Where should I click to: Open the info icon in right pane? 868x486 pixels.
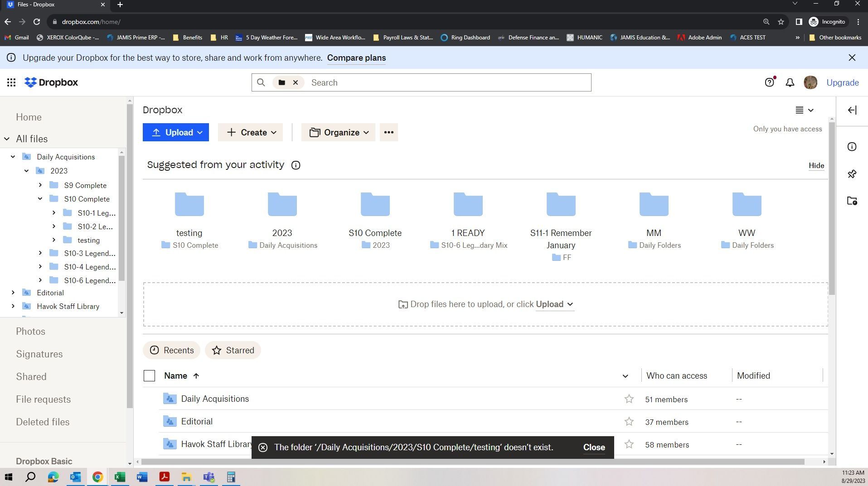852,147
